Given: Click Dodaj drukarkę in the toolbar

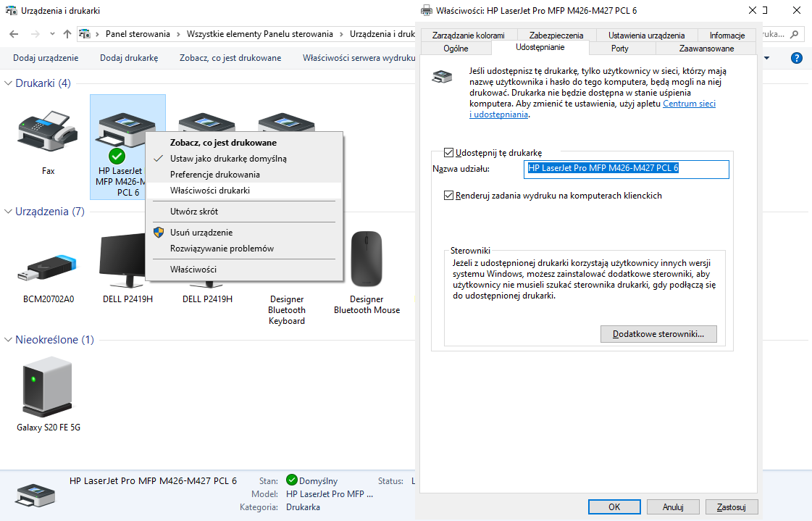Looking at the screenshot, I should click(129, 58).
